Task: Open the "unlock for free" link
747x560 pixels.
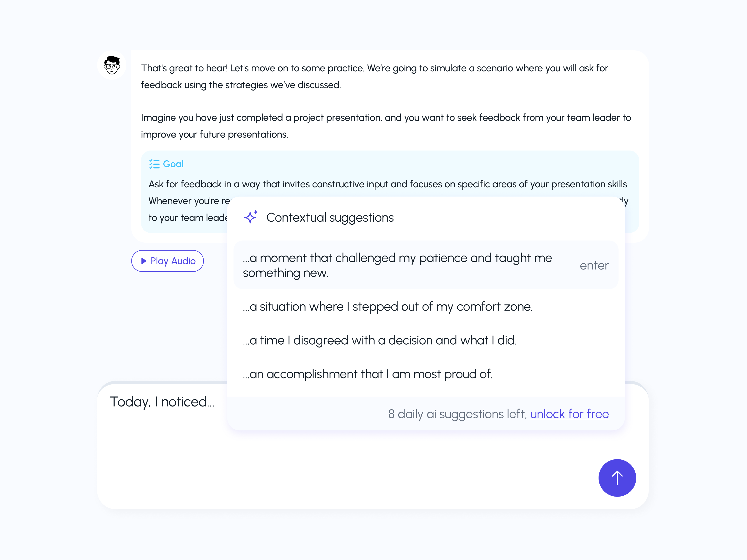Action: (569, 414)
